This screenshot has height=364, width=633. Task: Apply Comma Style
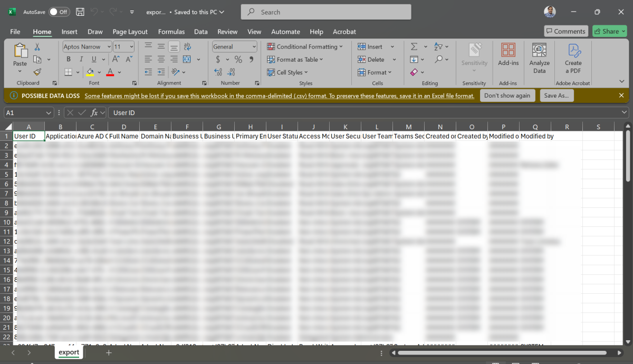click(x=252, y=60)
